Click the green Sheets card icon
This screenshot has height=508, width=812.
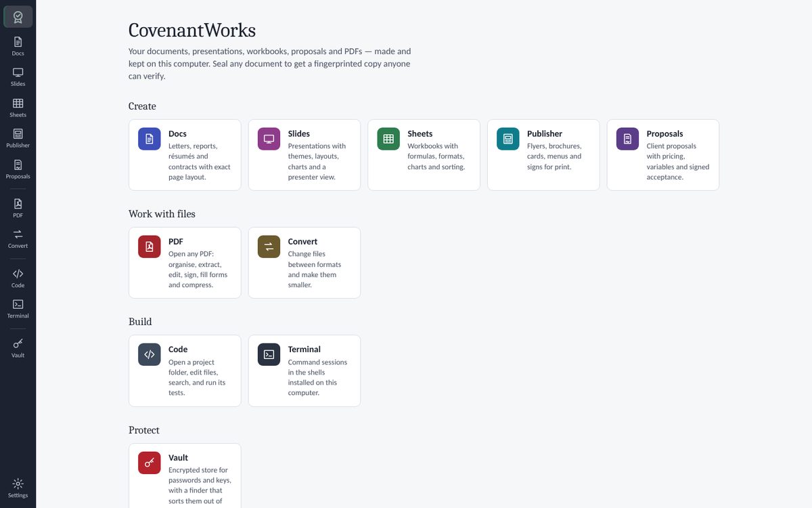(x=388, y=139)
